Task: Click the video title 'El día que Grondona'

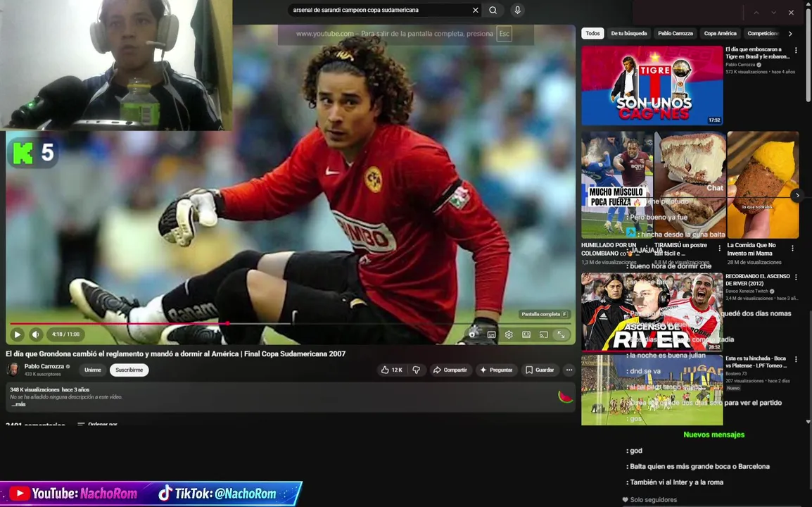Action: (x=175, y=353)
